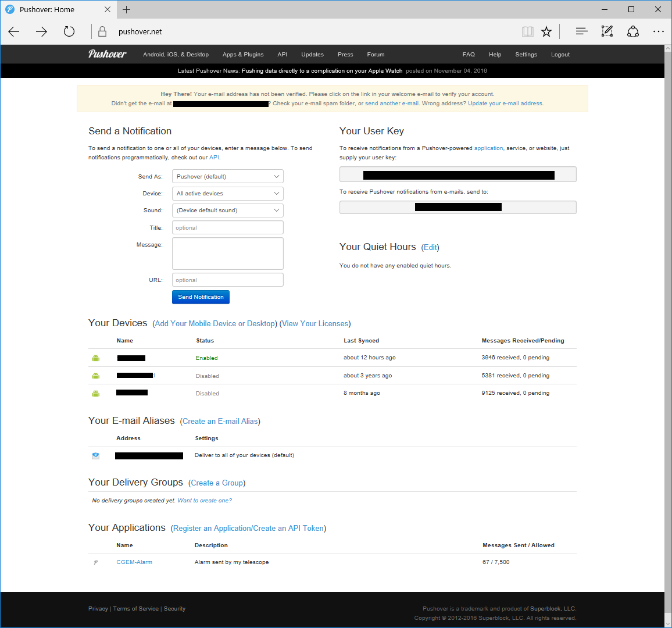Close the Pushover: Home tab
This screenshot has width=672, height=628.
pos(108,9)
